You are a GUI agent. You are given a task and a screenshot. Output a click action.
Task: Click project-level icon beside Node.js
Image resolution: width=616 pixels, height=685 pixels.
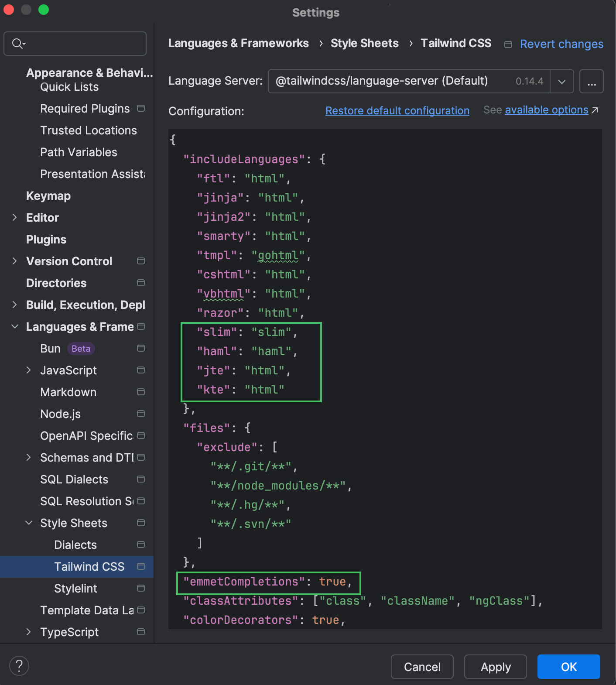pos(141,414)
